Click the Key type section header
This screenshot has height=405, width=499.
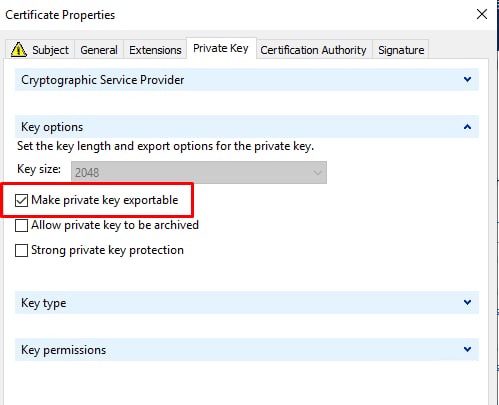pos(247,303)
